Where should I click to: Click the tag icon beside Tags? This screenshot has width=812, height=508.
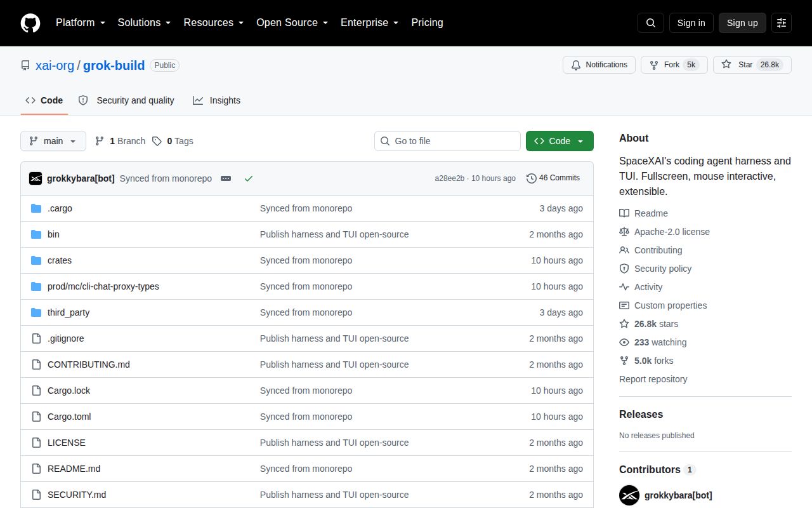pos(157,141)
